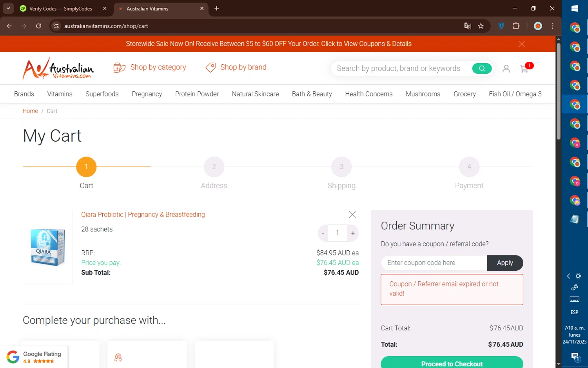Open the Natural Skincare menu item
Image resolution: width=588 pixels, height=368 pixels.
(x=255, y=94)
